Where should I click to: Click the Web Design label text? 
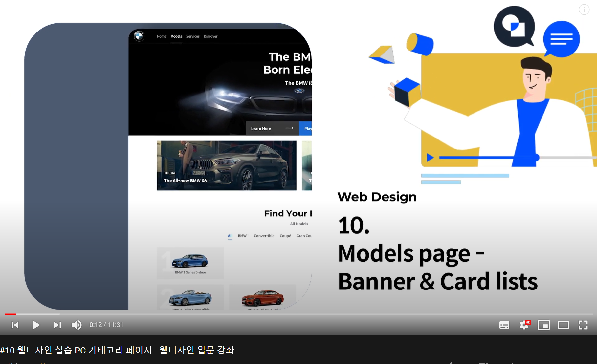tap(377, 197)
